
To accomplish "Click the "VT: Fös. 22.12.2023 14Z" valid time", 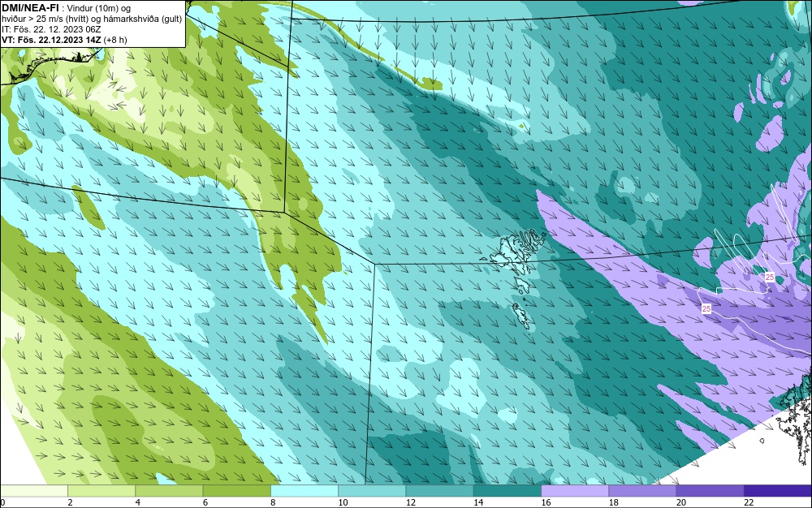I will tap(51, 40).
